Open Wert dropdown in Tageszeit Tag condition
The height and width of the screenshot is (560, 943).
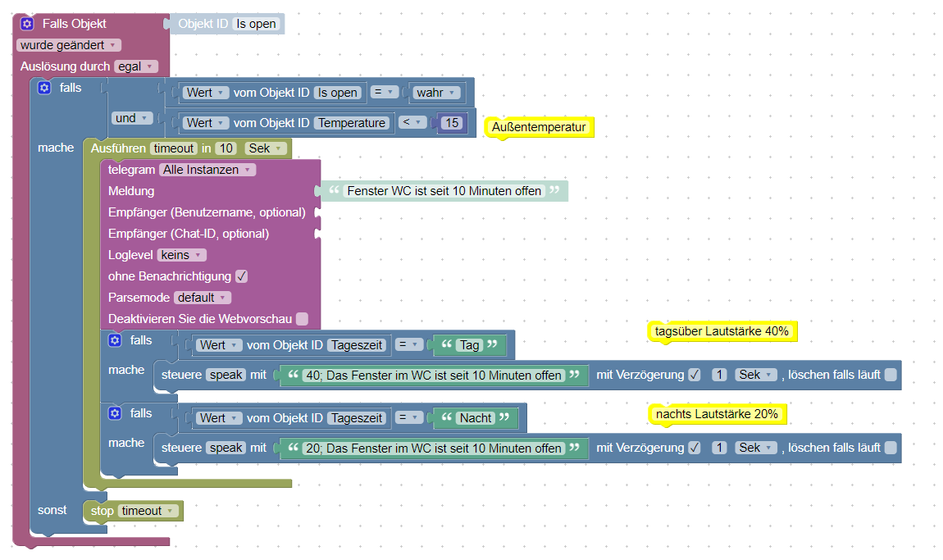pyautogui.click(x=219, y=345)
